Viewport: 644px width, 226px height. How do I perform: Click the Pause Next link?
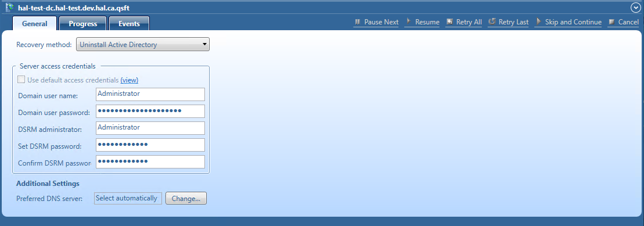point(382,22)
